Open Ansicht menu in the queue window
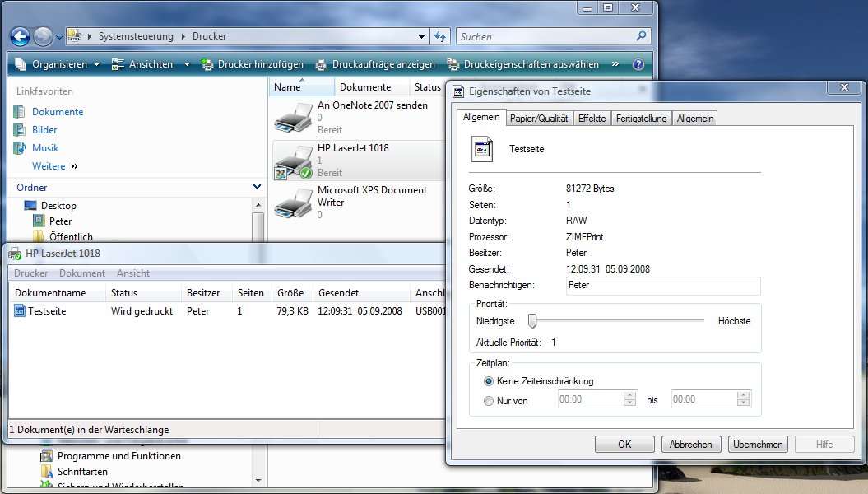 [x=132, y=273]
